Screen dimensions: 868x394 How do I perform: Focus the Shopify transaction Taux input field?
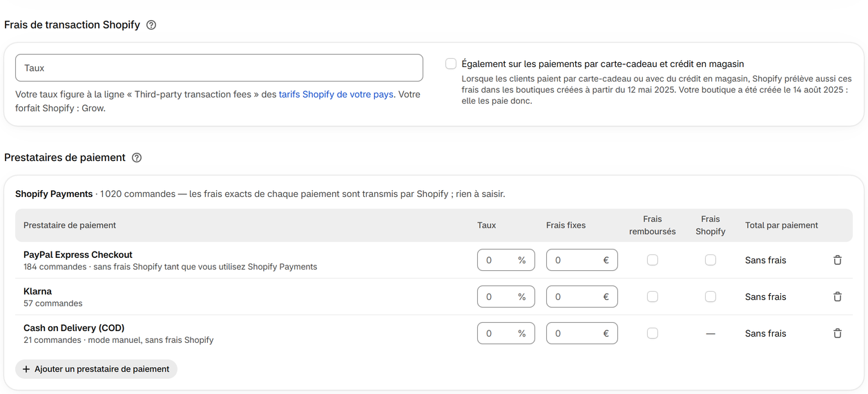(x=219, y=68)
